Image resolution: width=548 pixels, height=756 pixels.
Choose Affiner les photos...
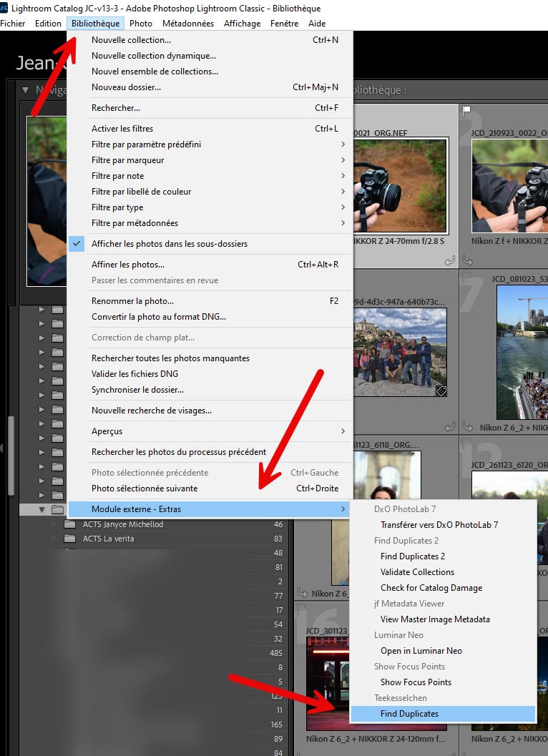(x=210, y=265)
